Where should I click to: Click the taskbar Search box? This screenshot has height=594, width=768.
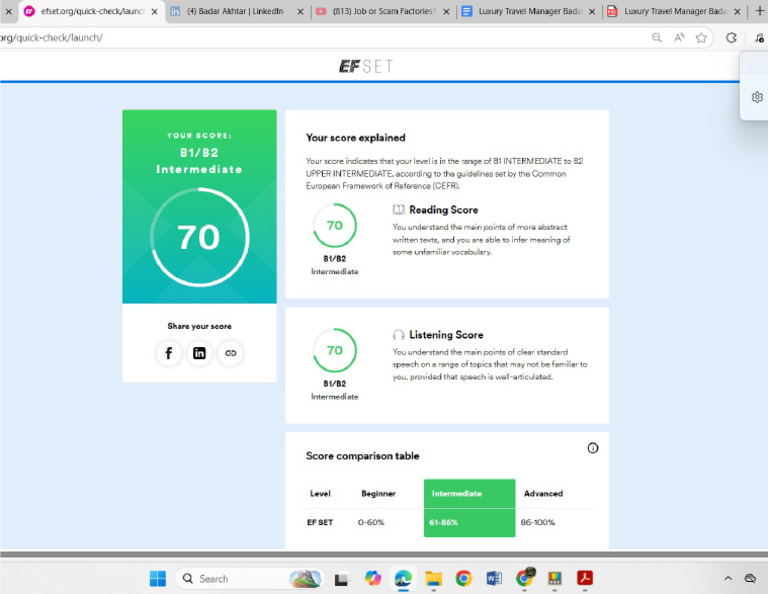coord(250,579)
